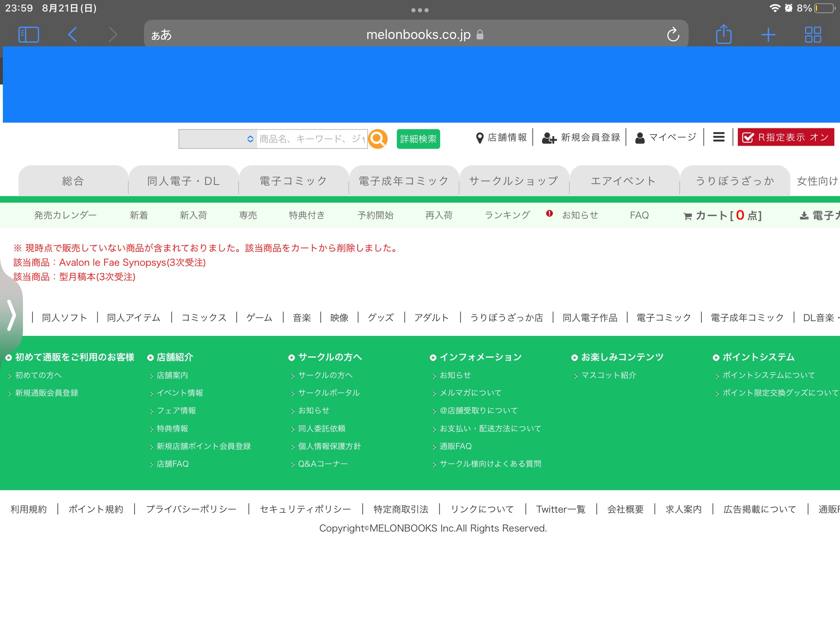Click the 通販FAQ footer link
The width and height of the screenshot is (840, 630).
click(455, 446)
